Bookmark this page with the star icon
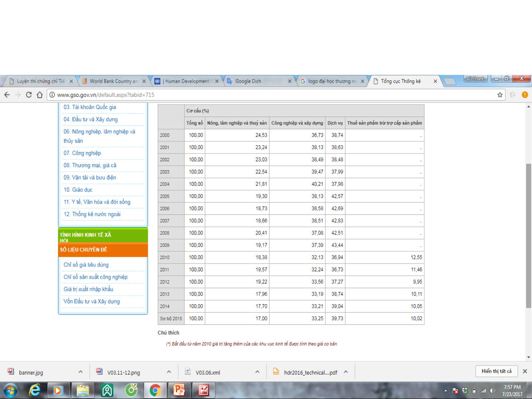This screenshot has width=532, height=399. [500, 95]
